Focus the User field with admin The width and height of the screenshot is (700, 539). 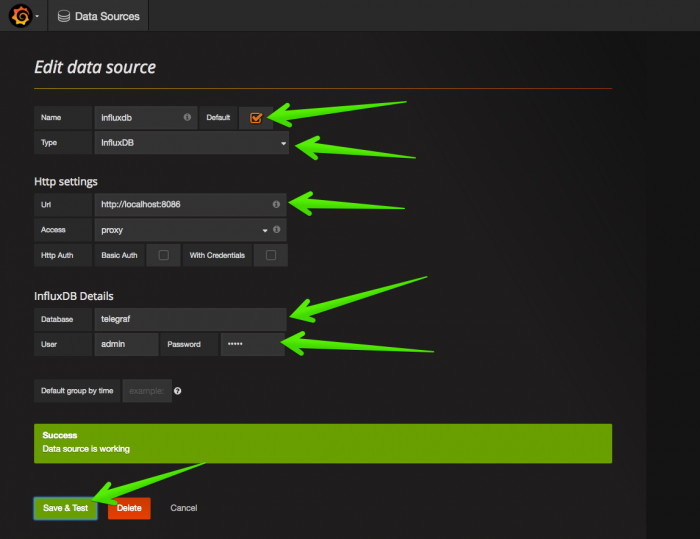[x=126, y=344]
